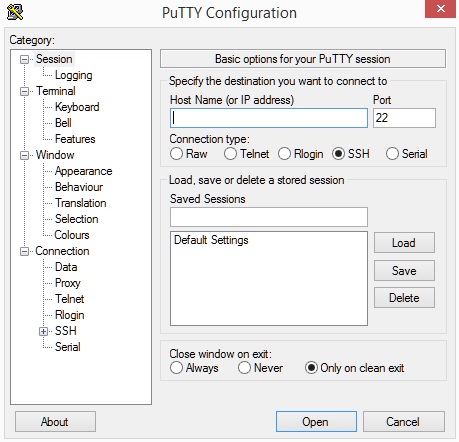
Task: Select the Telnet connection type
Action: [x=230, y=154]
